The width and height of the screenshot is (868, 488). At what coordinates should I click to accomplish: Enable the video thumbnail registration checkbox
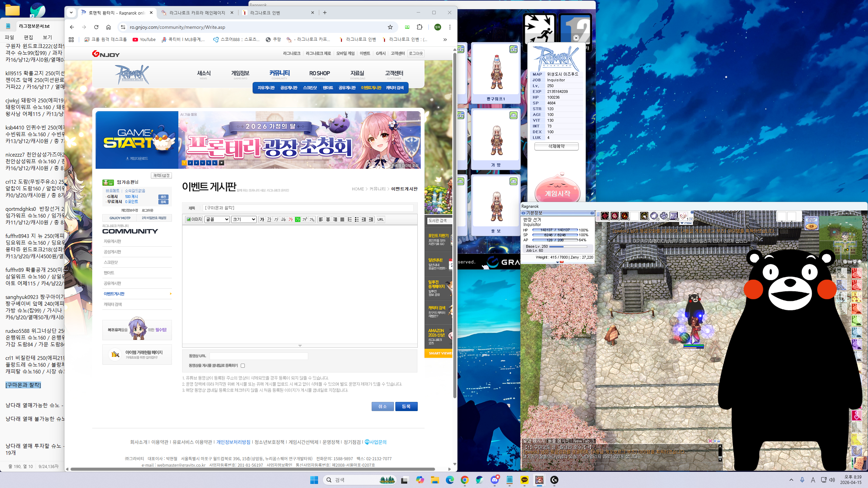pyautogui.click(x=243, y=366)
